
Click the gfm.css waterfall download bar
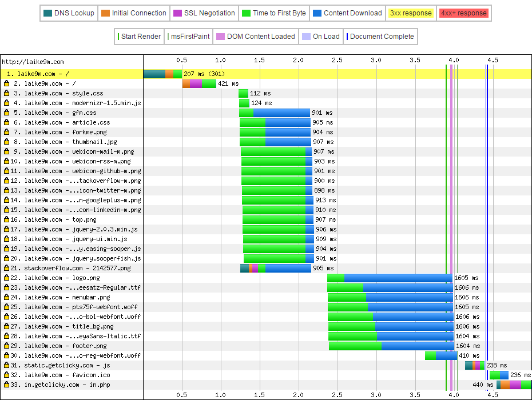[x=281, y=113]
